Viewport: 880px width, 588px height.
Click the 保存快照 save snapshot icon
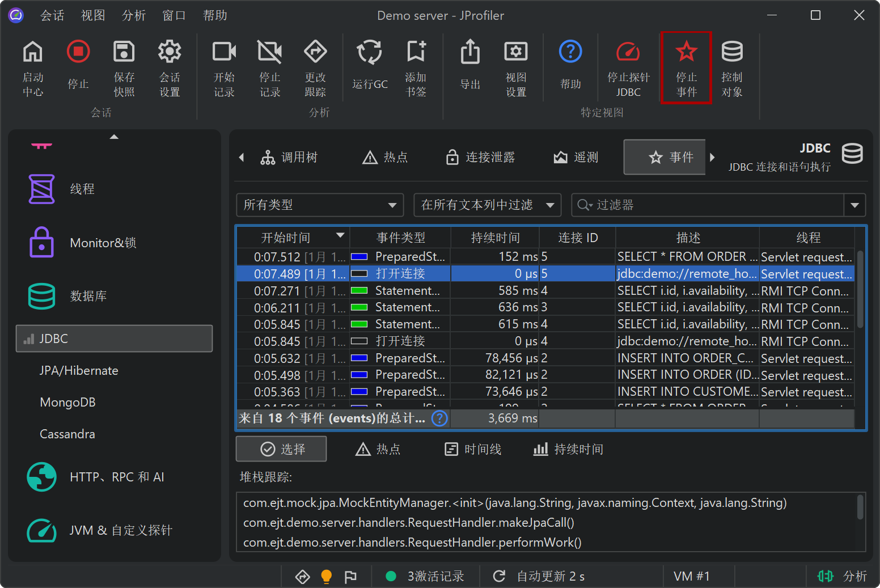[x=124, y=53]
